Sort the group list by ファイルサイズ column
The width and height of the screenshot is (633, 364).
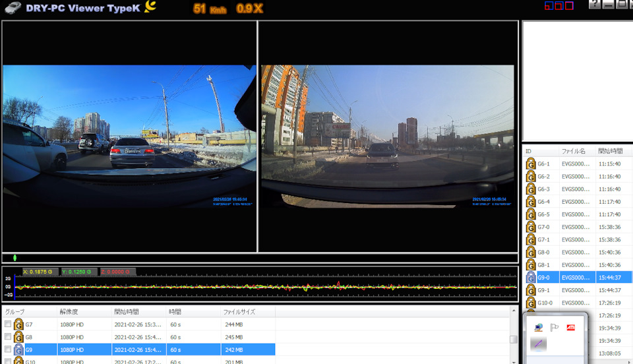click(248, 311)
